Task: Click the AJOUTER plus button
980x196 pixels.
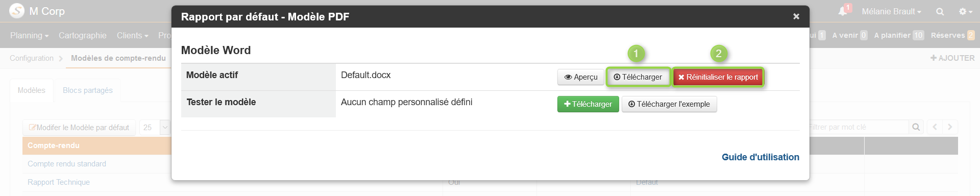Action: coord(952,58)
